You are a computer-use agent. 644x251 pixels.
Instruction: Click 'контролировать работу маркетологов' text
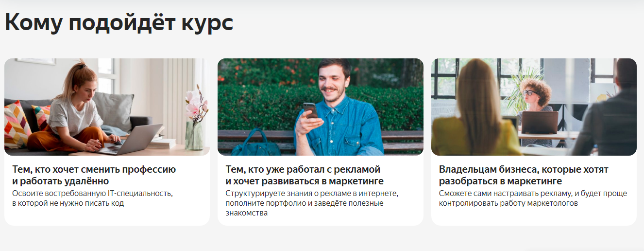point(508,203)
